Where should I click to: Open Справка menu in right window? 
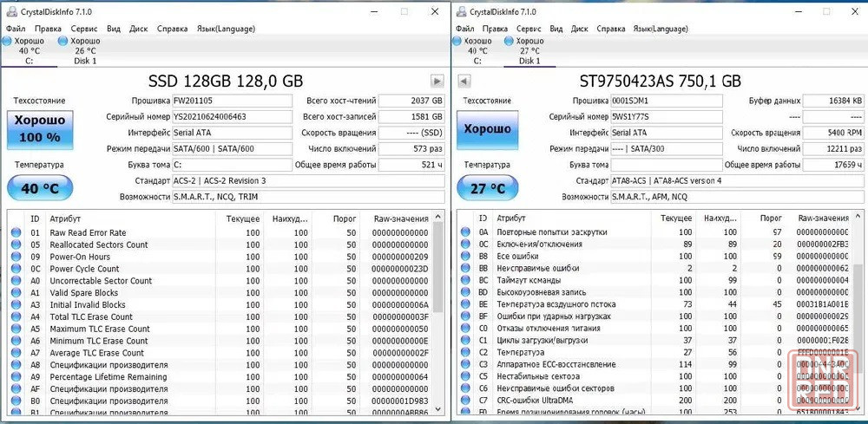[x=611, y=29]
